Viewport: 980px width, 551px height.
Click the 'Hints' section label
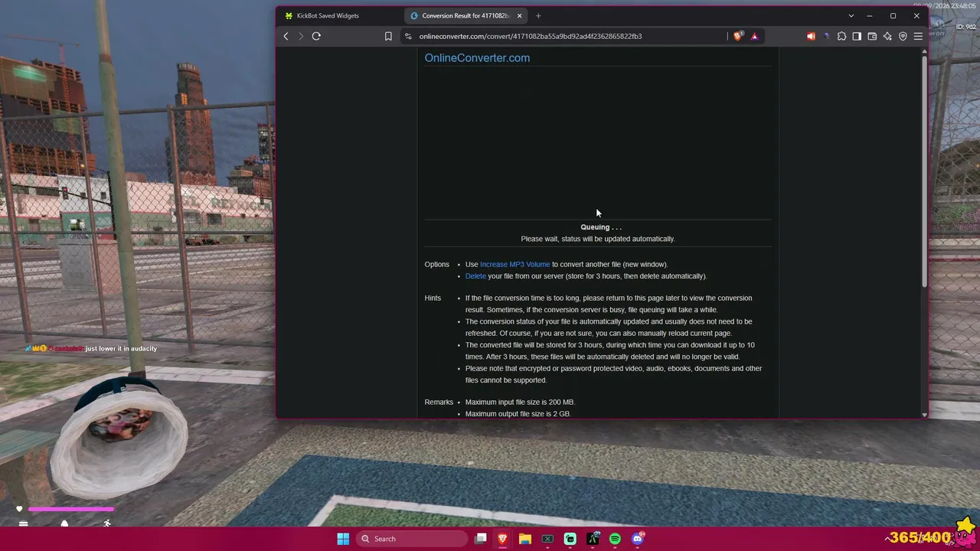point(433,298)
